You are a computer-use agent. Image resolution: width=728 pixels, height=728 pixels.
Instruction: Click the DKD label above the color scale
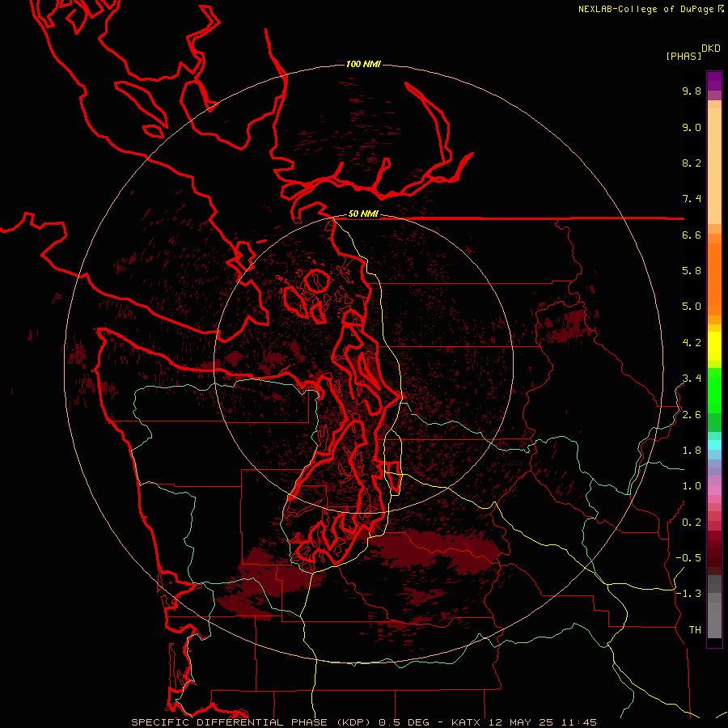[710, 49]
